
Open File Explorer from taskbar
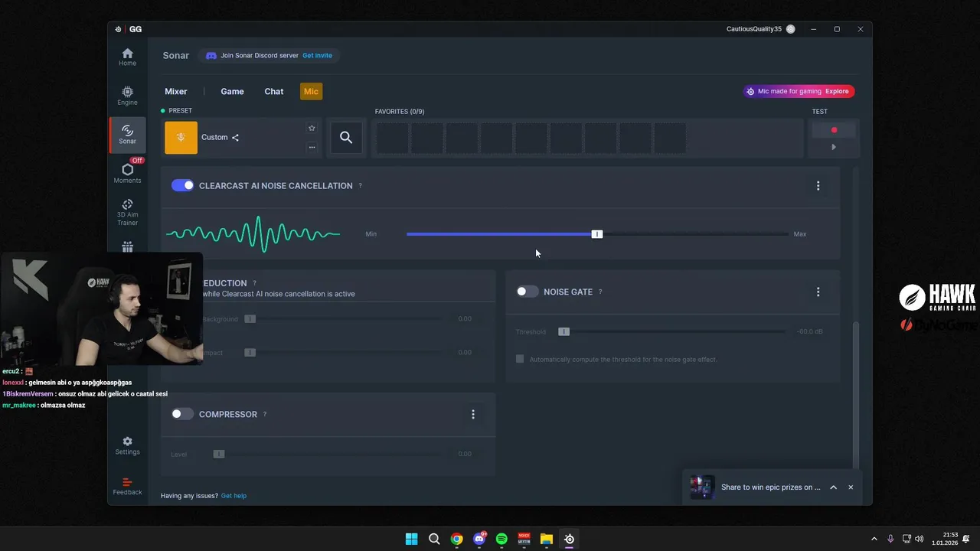point(547,539)
